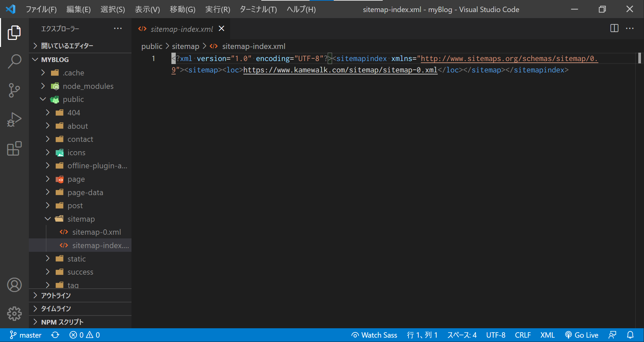This screenshot has width=644, height=342.
Task: Expand the offline-plugin-a... folder
Action: [x=80, y=166]
